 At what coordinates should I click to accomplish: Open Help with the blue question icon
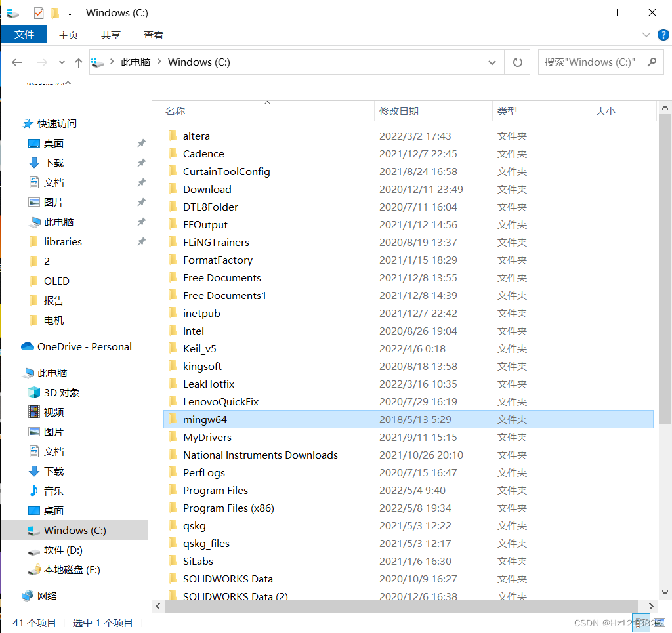pyautogui.click(x=663, y=35)
